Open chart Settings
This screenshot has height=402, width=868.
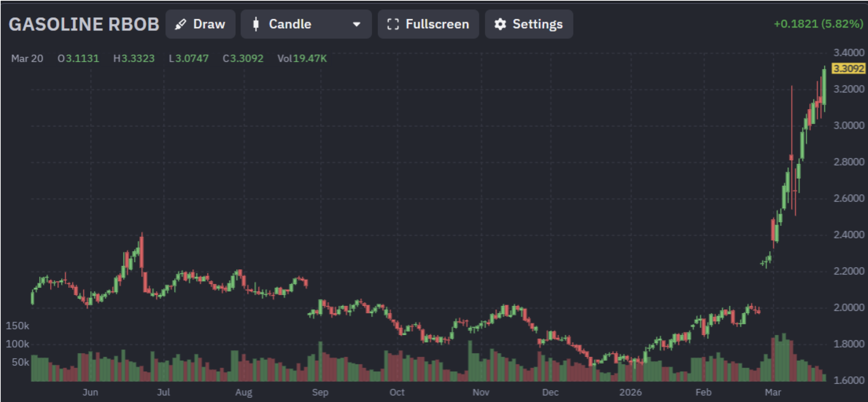[529, 24]
